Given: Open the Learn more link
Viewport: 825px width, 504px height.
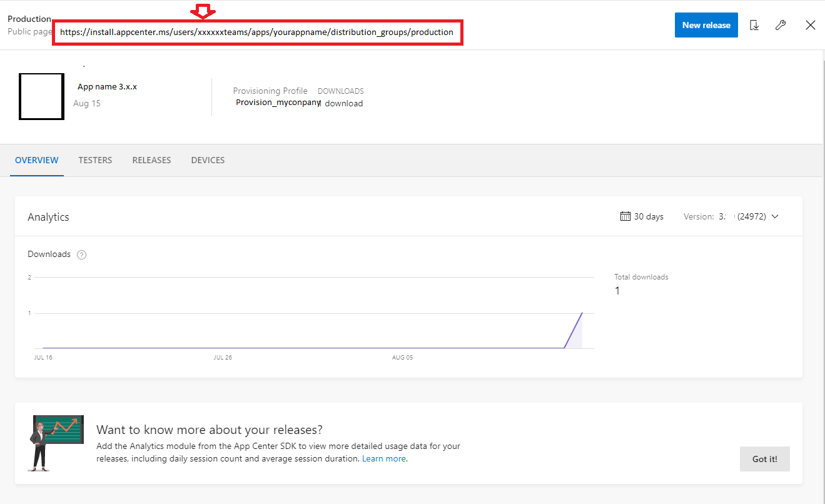Looking at the screenshot, I should (x=383, y=458).
